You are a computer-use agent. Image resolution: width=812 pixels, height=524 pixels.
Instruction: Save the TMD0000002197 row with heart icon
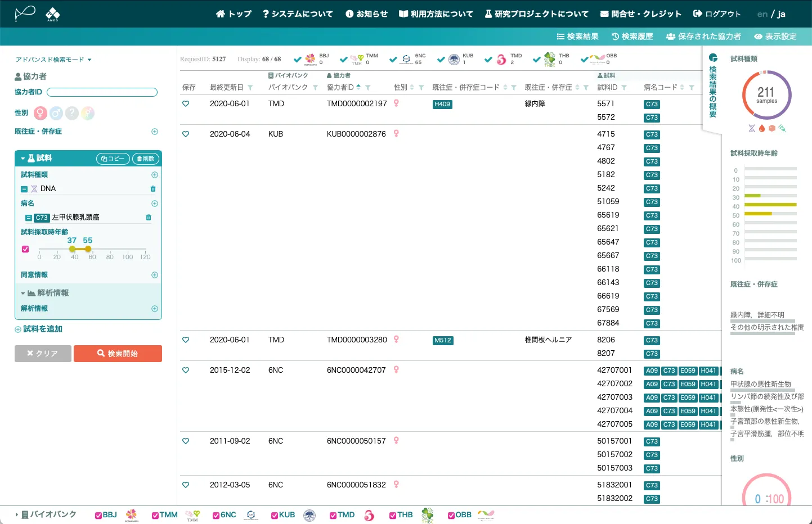coord(186,103)
